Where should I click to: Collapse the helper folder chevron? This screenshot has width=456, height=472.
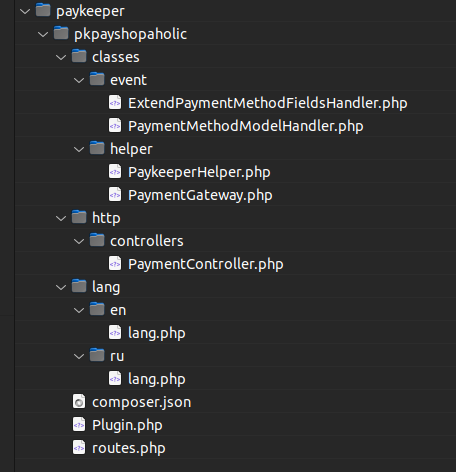click(79, 149)
